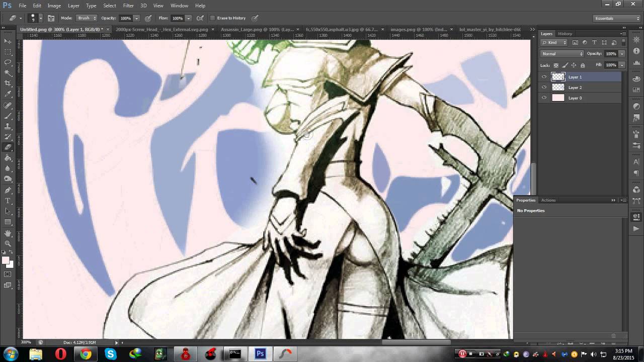
Task: Select the Paint Bucket tool
Action: pyautogui.click(x=8, y=158)
